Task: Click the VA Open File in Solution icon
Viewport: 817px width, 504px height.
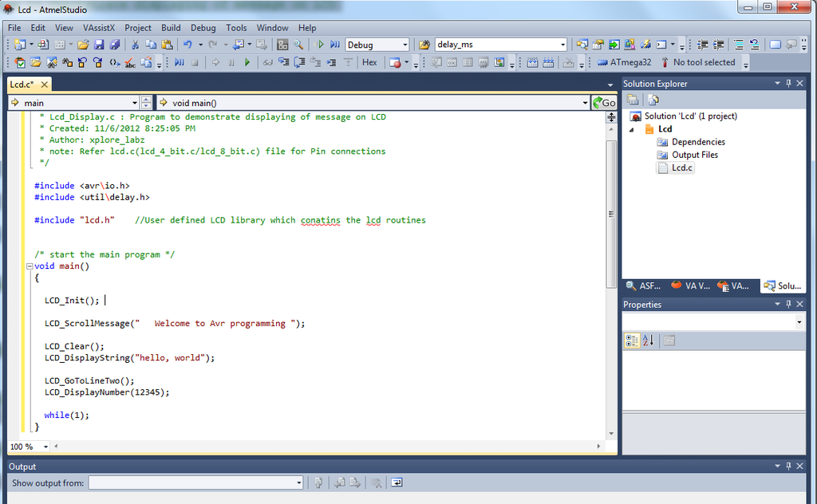Action: point(35,62)
